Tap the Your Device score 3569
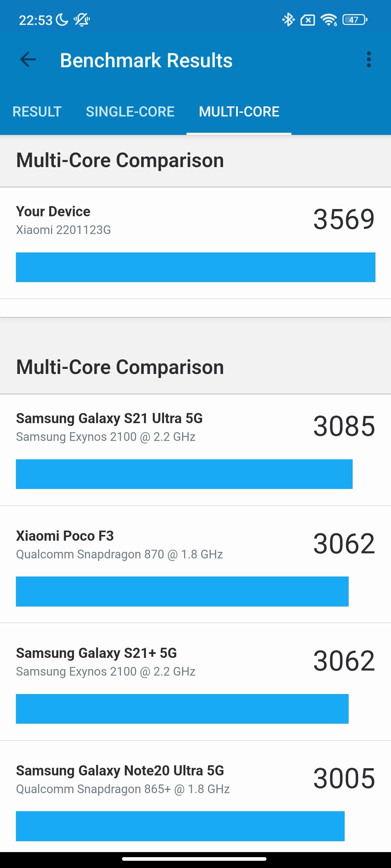Viewport: 391px width, 868px height. (344, 220)
